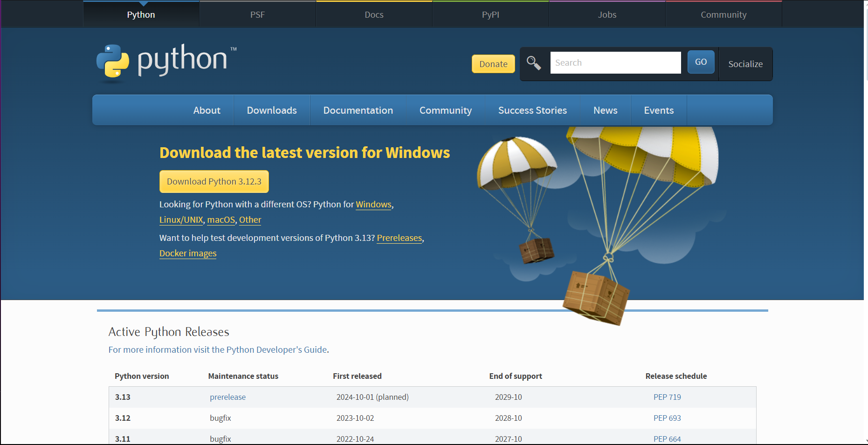This screenshot has width=868, height=445.
Task: Open the PEP 664 release schedule link
Action: [x=667, y=439]
